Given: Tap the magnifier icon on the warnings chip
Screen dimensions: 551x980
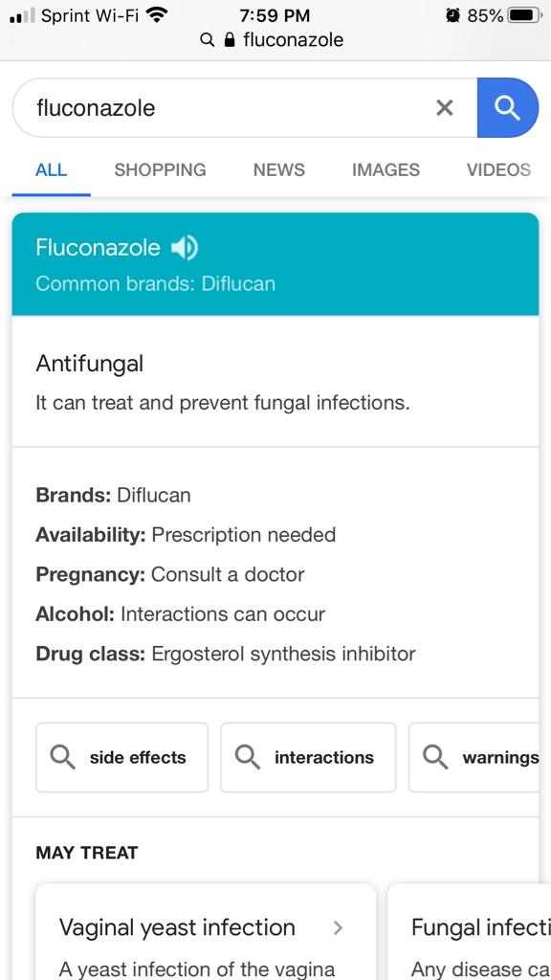Looking at the screenshot, I should tap(435, 758).
